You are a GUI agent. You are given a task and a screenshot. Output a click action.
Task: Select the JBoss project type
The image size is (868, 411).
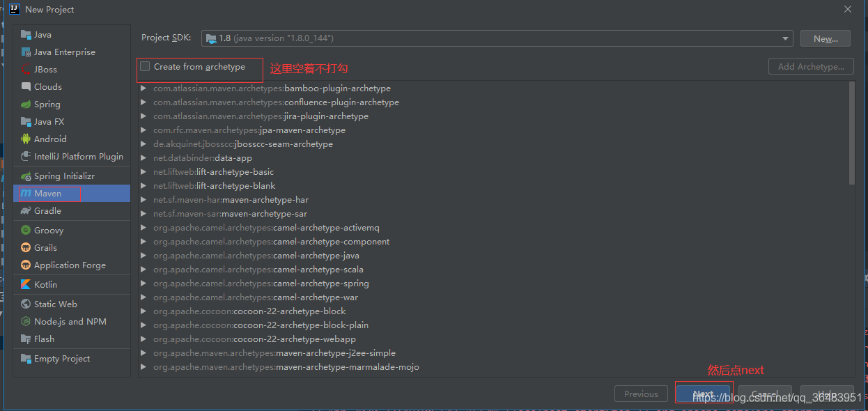point(43,69)
